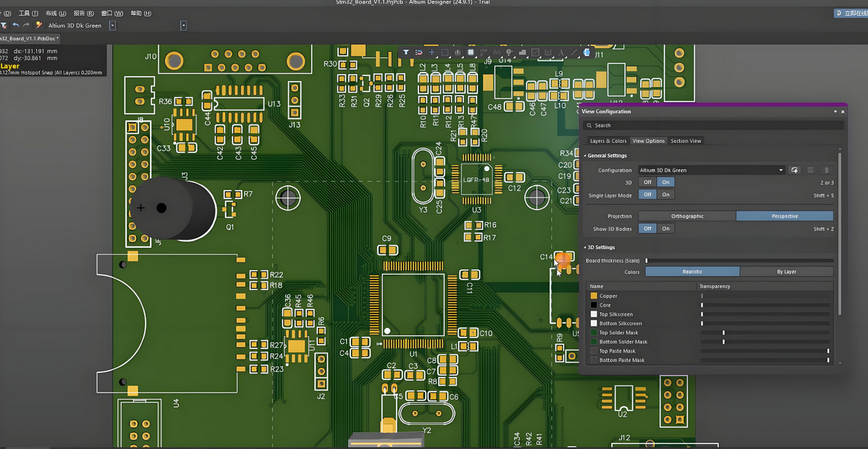The height and width of the screenshot is (449, 868).
Task: Switch to the View Options tab
Action: coord(649,141)
